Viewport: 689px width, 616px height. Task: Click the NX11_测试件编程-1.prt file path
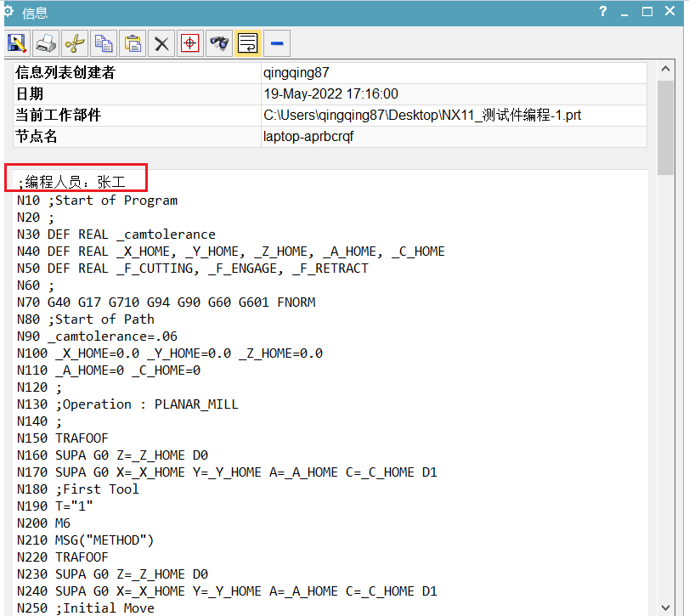[422, 115]
